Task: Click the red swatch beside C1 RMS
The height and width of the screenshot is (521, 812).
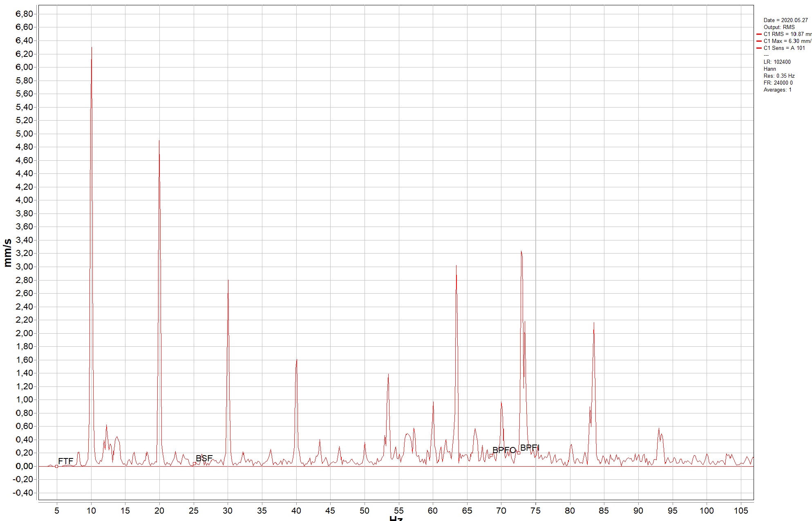Action: click(x=759, y=34)
